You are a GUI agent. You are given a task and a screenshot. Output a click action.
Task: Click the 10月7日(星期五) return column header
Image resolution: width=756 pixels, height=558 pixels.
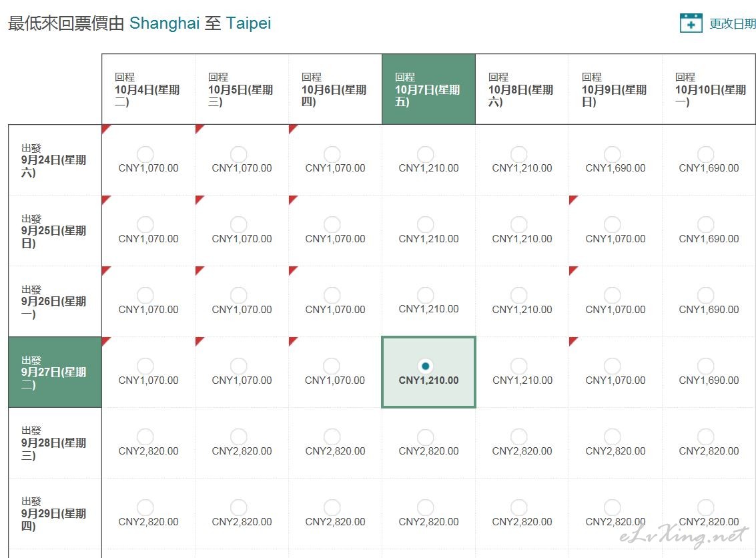pyautogui.click(x=428, y=89)
